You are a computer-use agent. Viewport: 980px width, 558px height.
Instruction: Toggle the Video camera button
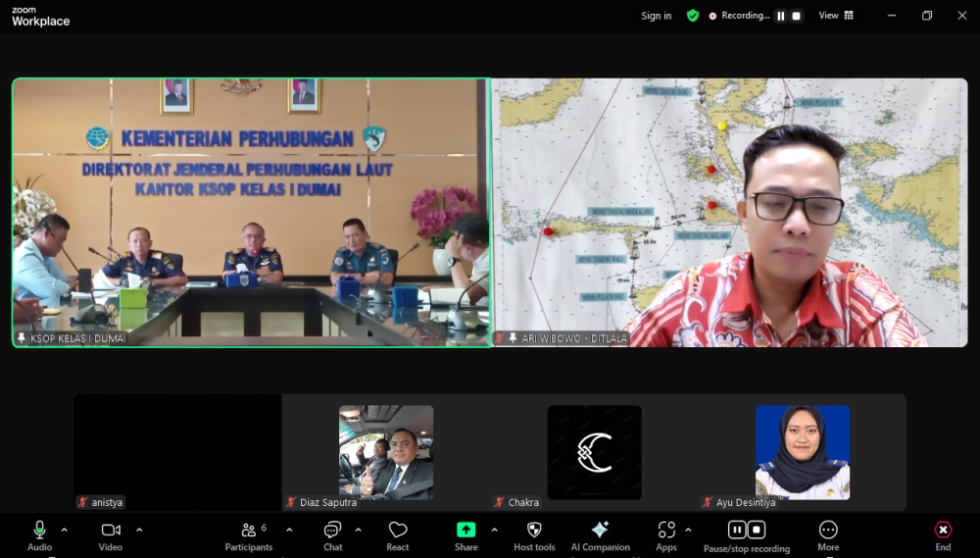[x=111, y=536]
